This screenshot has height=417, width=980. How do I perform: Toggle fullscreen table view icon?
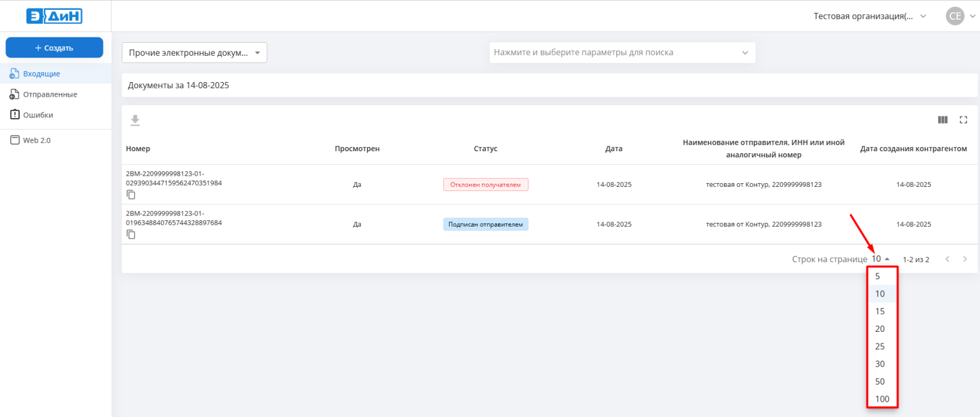963,120
